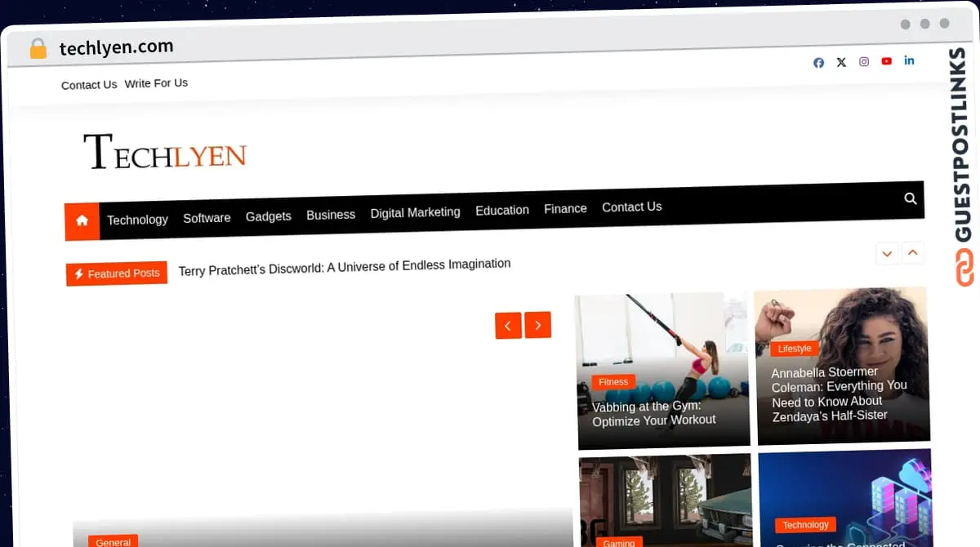Select the Lifestyle category tag

click(794, 349)
